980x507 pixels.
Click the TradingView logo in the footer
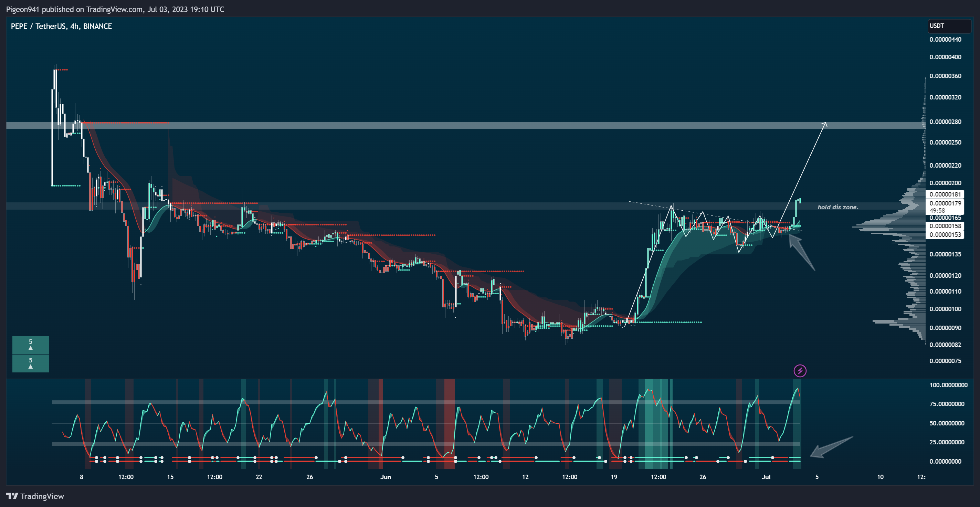[x=35, y=496]
